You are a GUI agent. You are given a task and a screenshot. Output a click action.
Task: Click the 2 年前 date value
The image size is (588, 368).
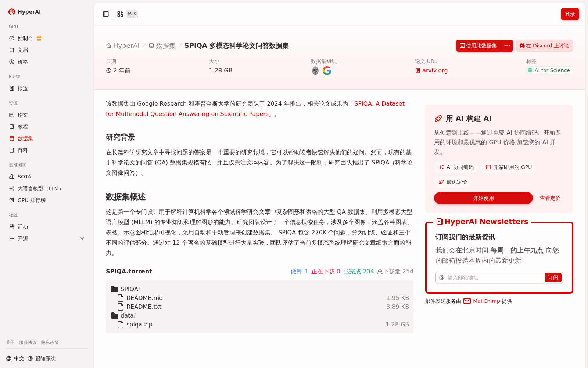118,70
